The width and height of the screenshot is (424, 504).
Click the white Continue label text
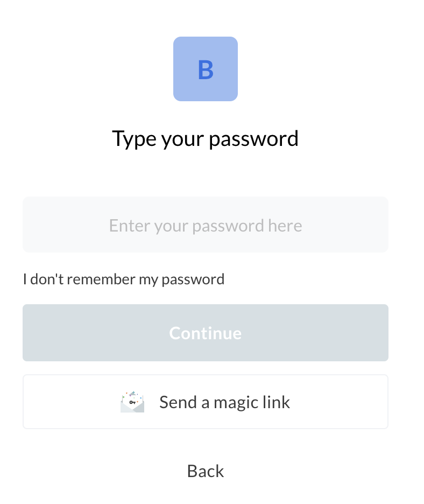coord(205,333)
